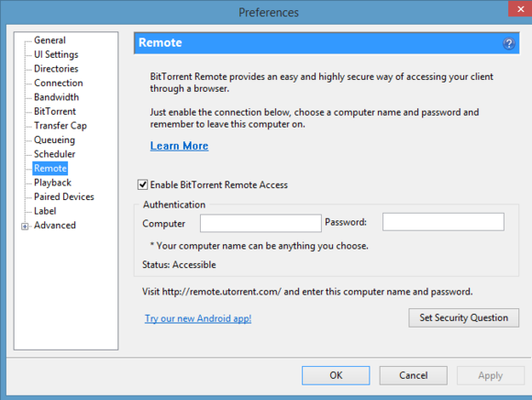Click the Remote header title
Viewport: 532px width, 400px height.
[x=161, y=43]
